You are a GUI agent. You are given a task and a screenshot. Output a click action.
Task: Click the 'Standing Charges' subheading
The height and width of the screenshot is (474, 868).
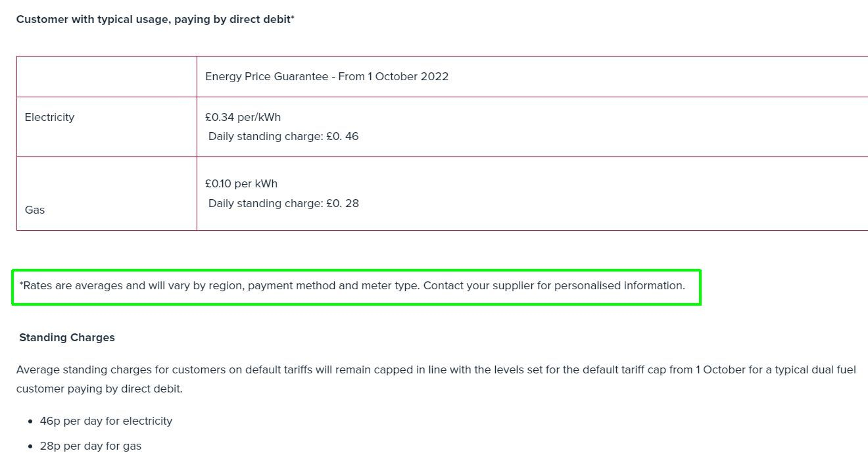[x=67, y=337]
